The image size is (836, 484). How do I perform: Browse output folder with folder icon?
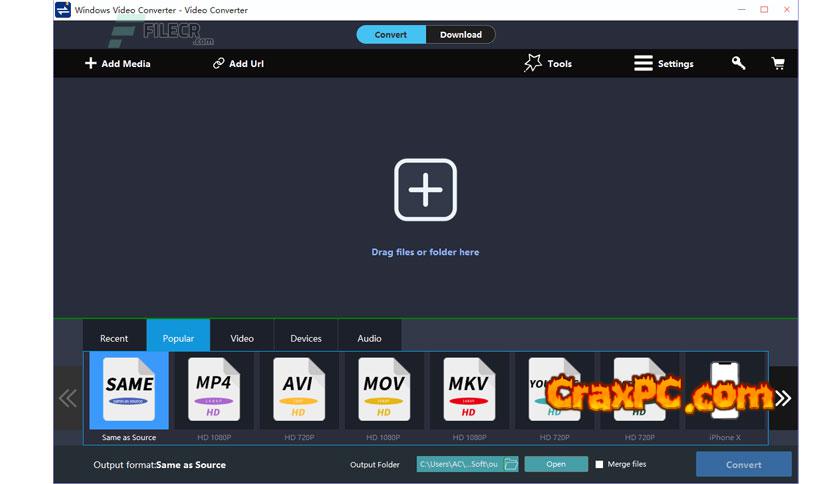click(x=511, y=464)
